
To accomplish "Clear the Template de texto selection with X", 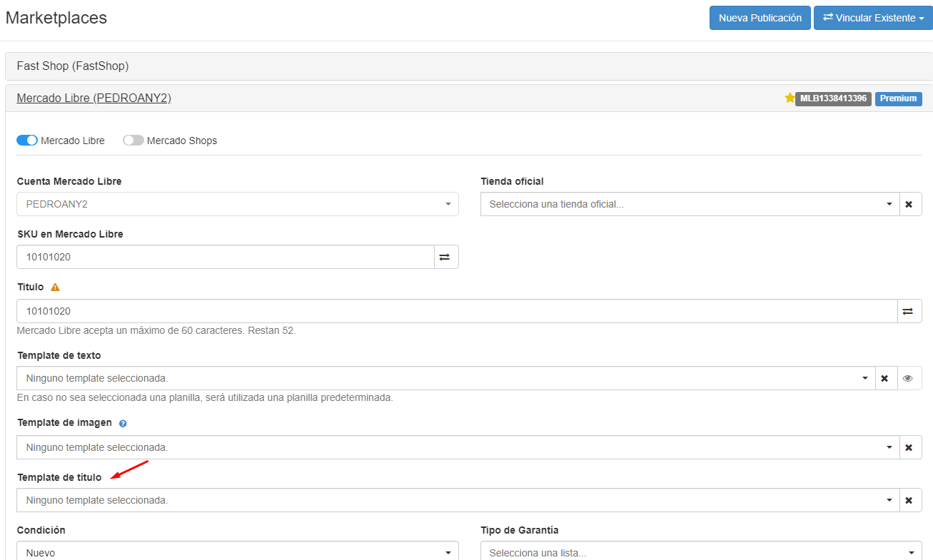I will tap(884, 378).
